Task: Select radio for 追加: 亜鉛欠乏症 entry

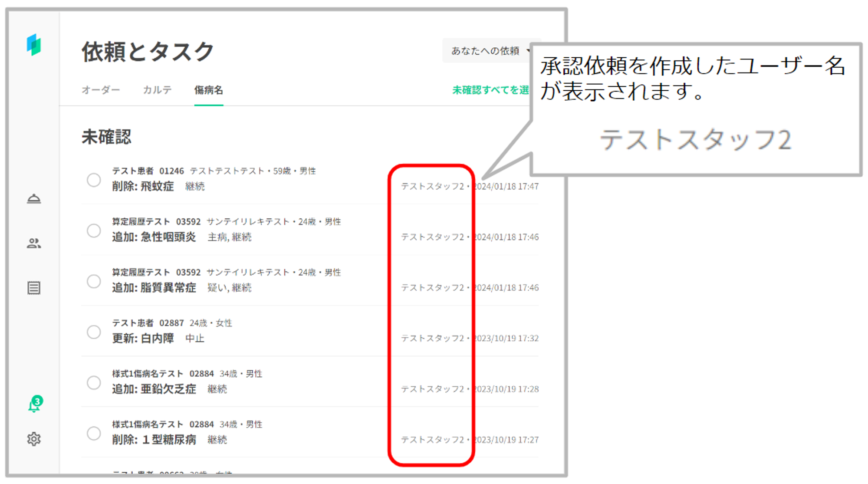Action: coord(94,383)
